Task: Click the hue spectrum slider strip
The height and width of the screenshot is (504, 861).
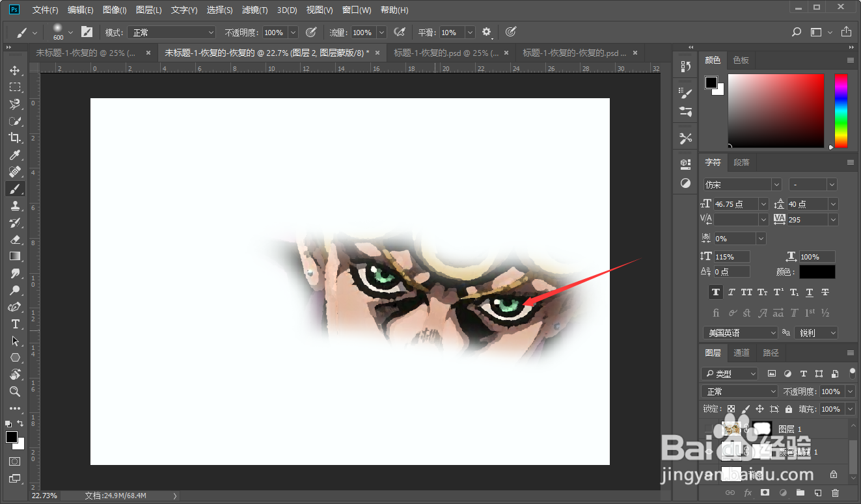Action: tap(841, 111)
